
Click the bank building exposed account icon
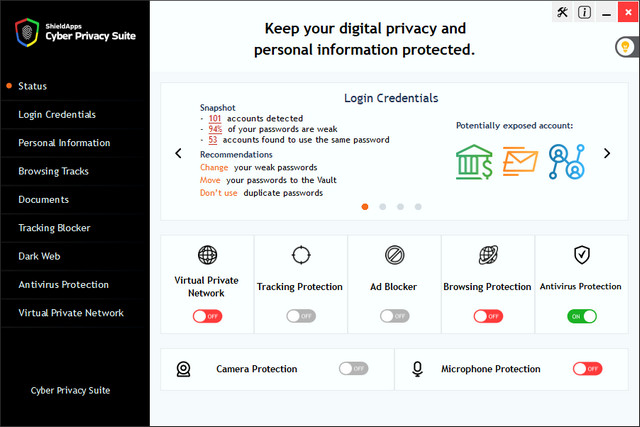tap(474, 162)
